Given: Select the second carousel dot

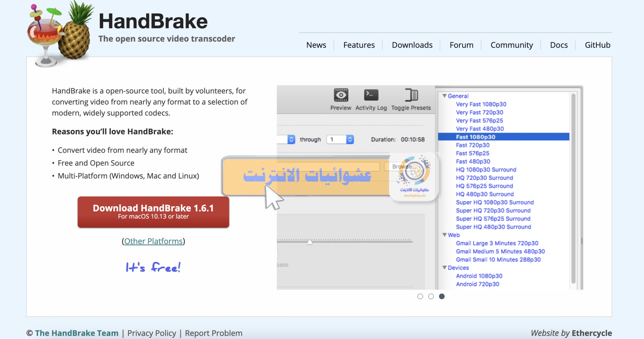Looking at the screenshot, I should [431, 296].
